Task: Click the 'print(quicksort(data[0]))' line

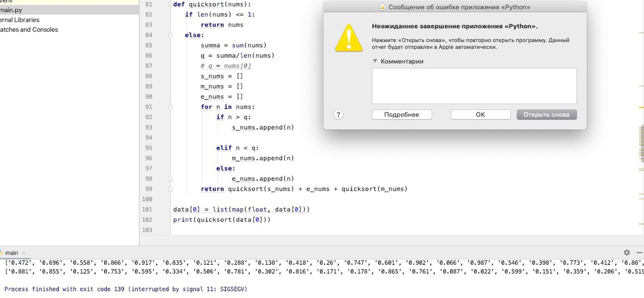Action: [x=222, y=220]
